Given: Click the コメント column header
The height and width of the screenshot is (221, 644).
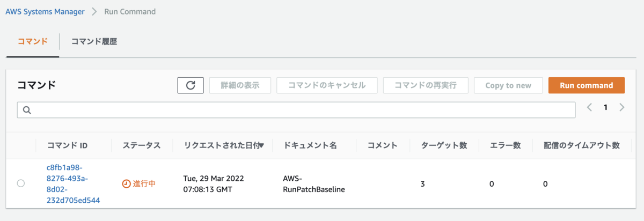Looking at the screenshot, I should point(382,145).
